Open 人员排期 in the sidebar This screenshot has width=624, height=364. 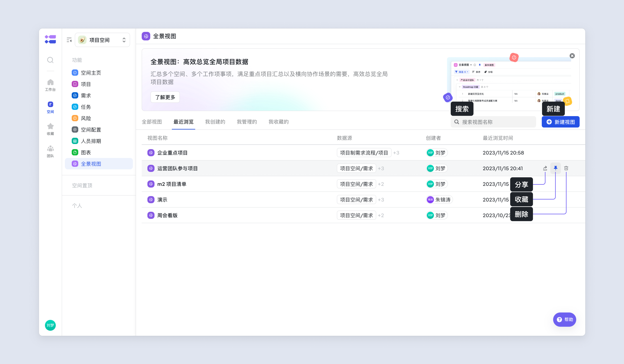(99, 141)
